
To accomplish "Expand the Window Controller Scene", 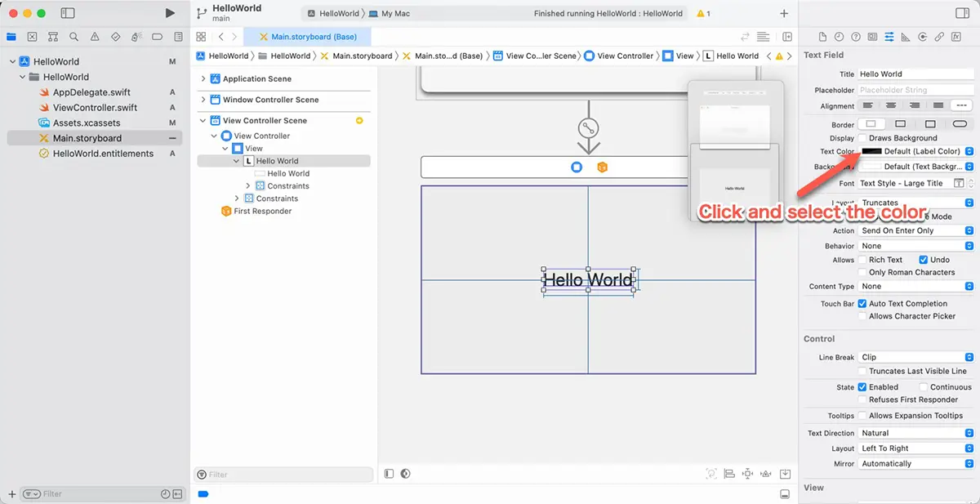I will tap(203, 100).
